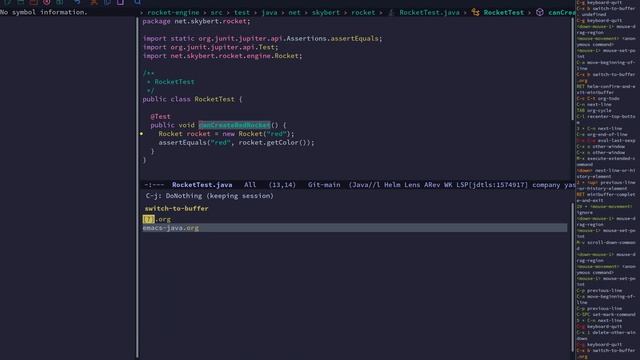Viewport: 640px width, 360px height.
Task: Click the -:--- buffer status in mode line
Action: 154,185
